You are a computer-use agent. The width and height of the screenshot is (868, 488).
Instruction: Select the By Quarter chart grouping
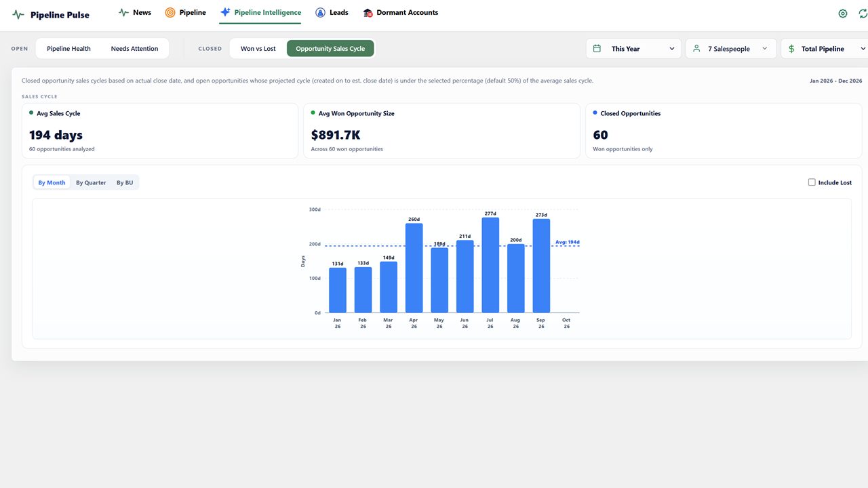[x=91, y=182]
